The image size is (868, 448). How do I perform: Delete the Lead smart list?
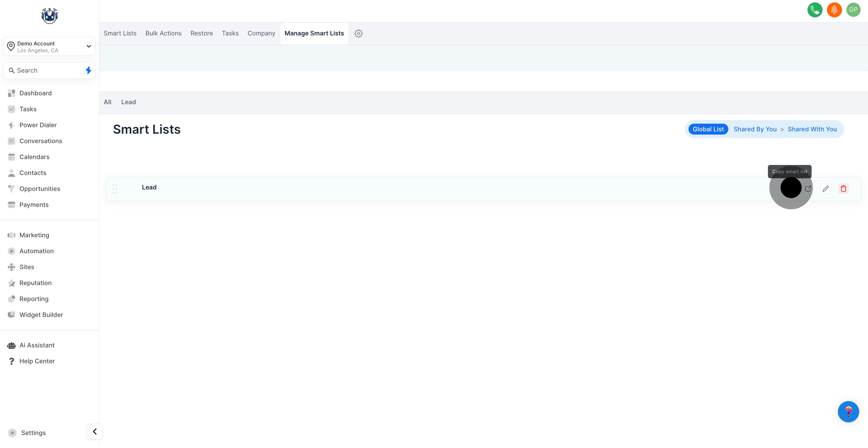(843, 189)
